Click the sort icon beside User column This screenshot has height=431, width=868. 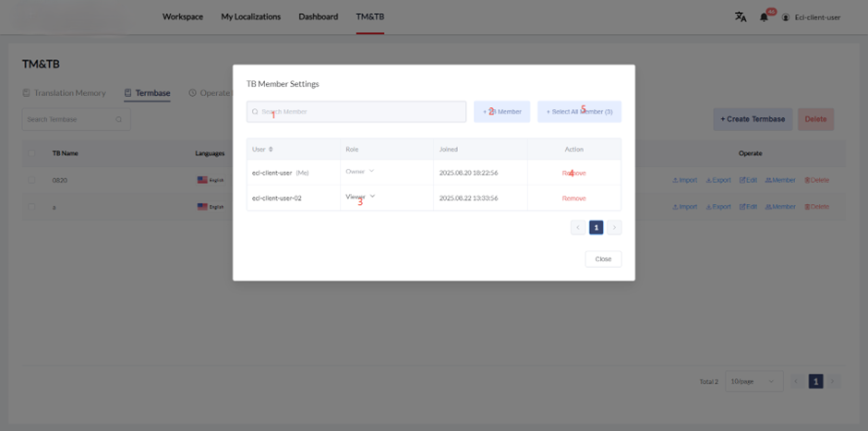point(271,150)
